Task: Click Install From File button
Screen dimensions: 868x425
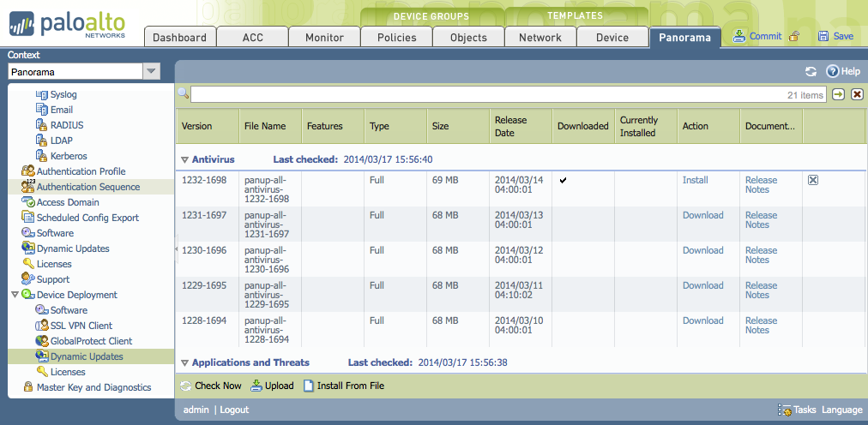Action: coord(344,386)
